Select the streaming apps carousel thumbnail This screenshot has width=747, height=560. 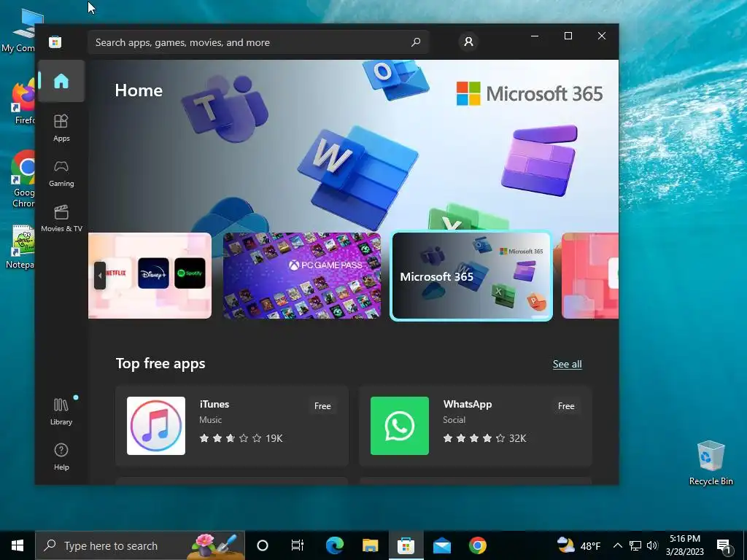[x=150, y=275]
